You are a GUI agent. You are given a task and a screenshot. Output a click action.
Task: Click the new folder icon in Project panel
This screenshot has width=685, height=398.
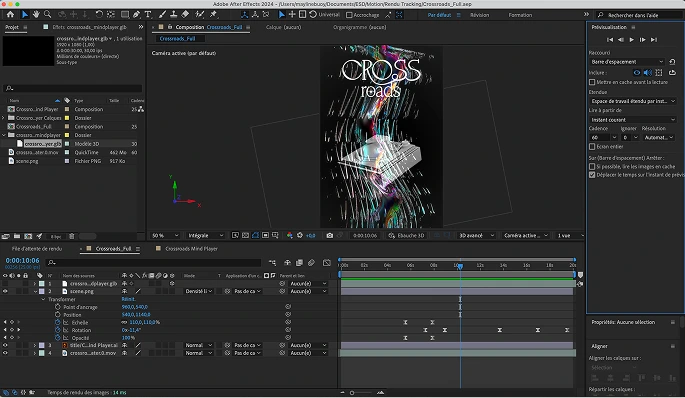[17, 236]
